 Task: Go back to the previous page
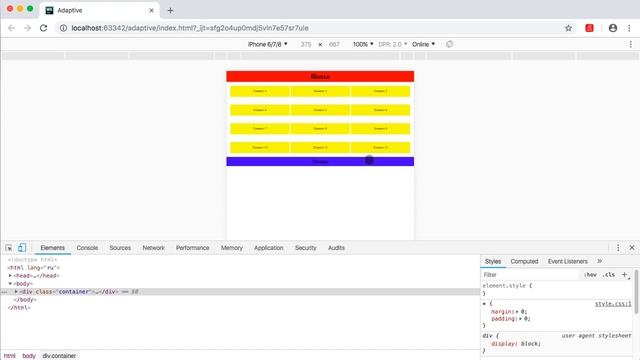pos(11,28)
